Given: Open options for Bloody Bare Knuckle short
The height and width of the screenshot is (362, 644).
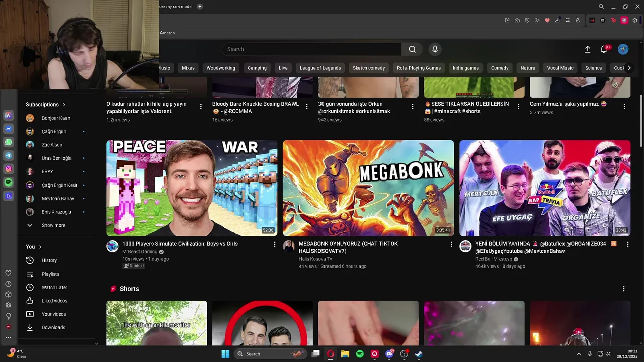Looking at the screenshot, I should coord(307,106).
